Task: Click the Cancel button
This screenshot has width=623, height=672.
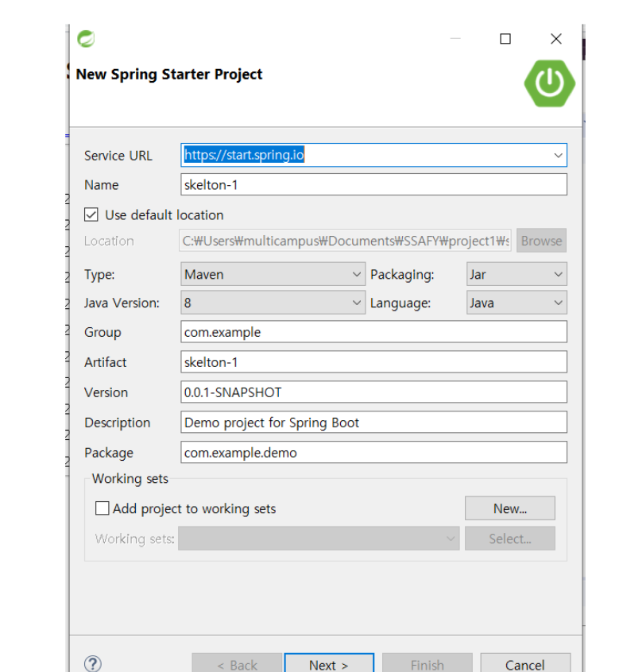Action: [x=525, y=663]
